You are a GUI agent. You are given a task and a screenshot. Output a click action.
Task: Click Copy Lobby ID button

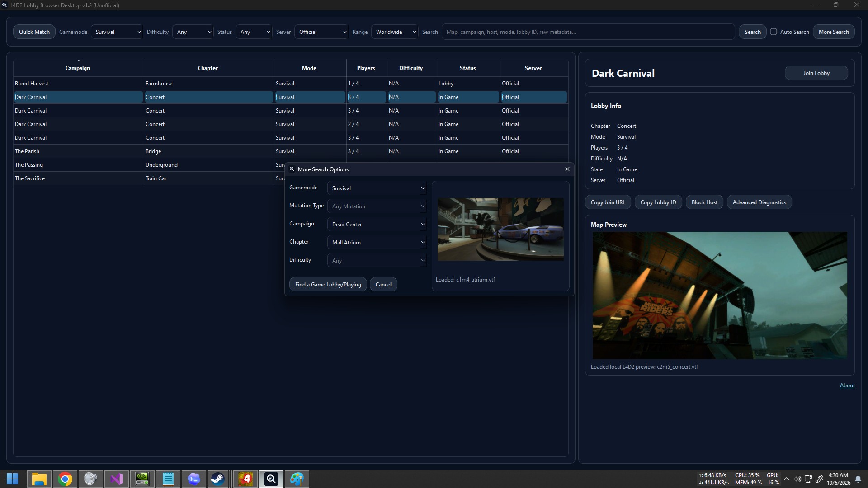tap(658, 202)
